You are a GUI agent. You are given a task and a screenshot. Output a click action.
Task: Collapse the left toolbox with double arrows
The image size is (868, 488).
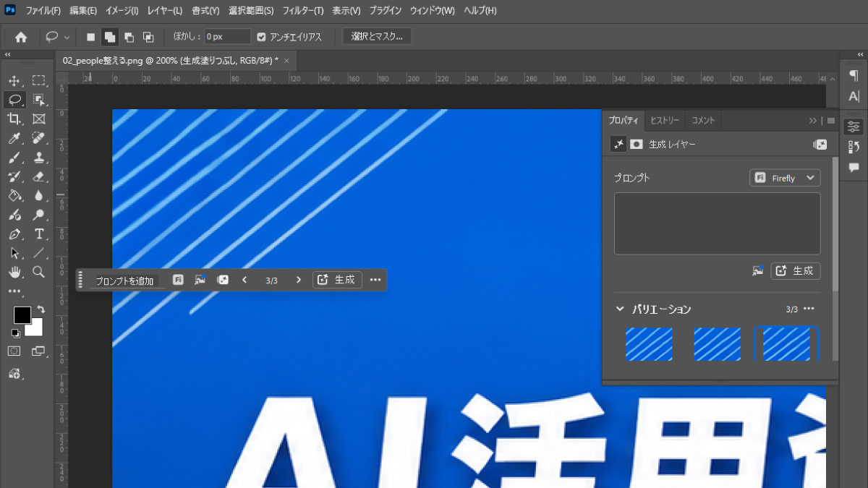(8, 54)
